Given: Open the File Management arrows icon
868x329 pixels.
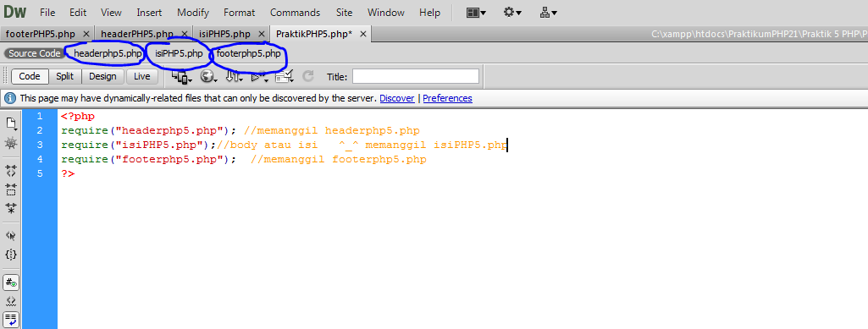Looking at the screenshot, I should 235,77.
